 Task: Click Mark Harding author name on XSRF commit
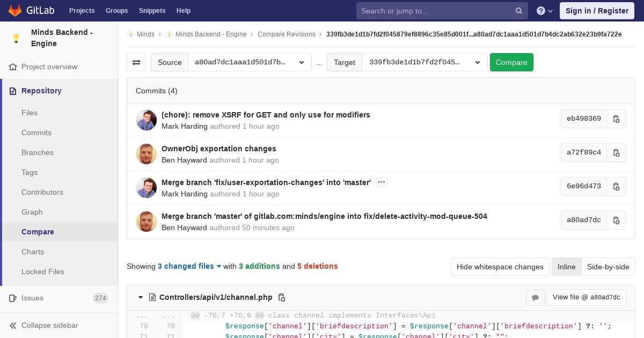tap(185, 127)
